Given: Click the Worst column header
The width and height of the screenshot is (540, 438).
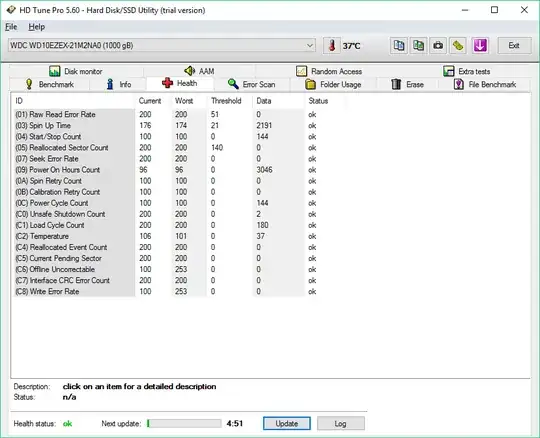Looking at the screenshot, I should click(189, 101).
